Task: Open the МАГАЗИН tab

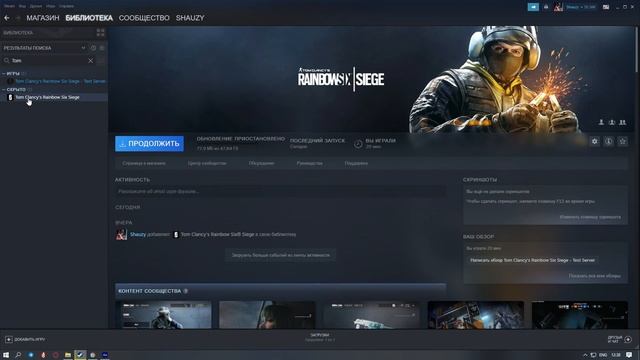Action: pyautogui.click(x=43, y=18)
